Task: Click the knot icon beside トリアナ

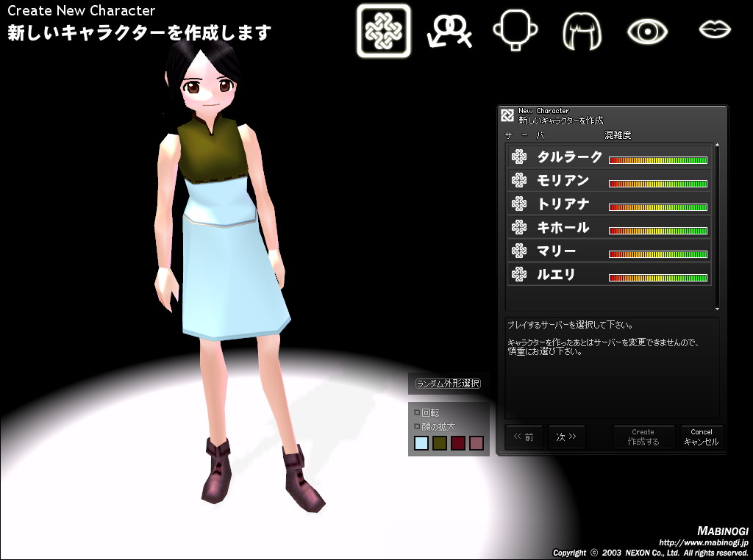Action: (x=519, y=204)
